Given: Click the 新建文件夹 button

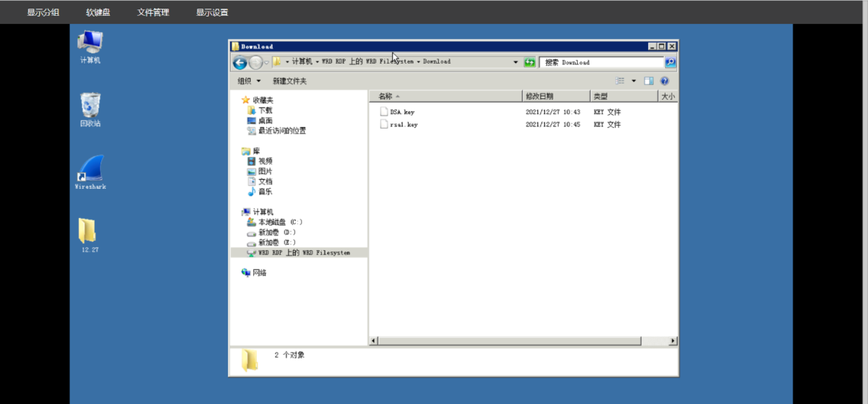Looking at the screenshot, I should point(289,81).
